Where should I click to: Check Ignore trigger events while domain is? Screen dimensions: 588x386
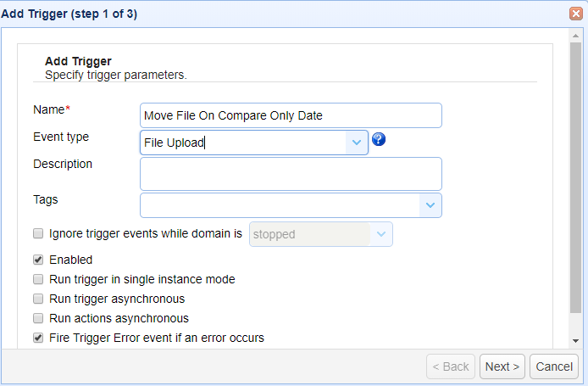38,233
